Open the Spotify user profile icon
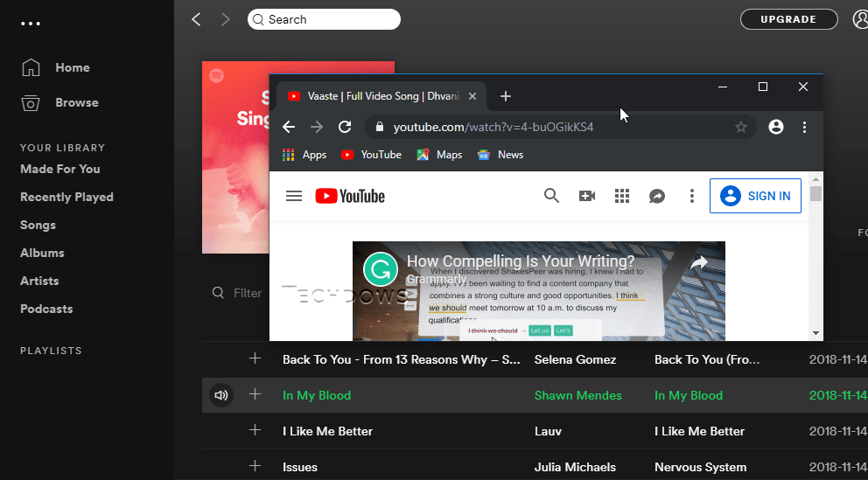The image size is (868, 480). pos(861,19)
